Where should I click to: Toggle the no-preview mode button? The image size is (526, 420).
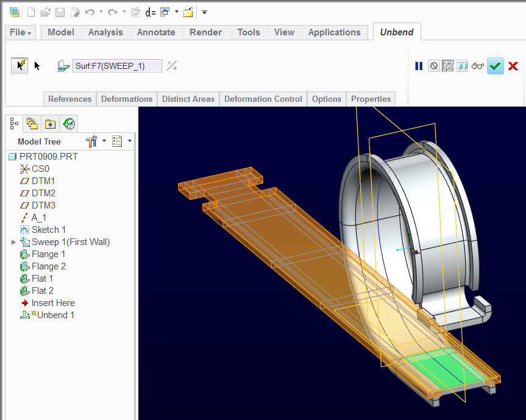(433, 66)
